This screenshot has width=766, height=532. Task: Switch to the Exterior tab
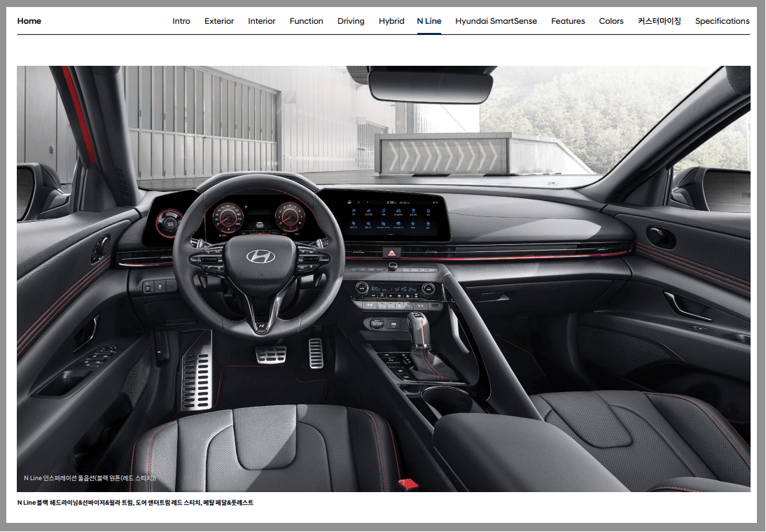tap(219, 21)
